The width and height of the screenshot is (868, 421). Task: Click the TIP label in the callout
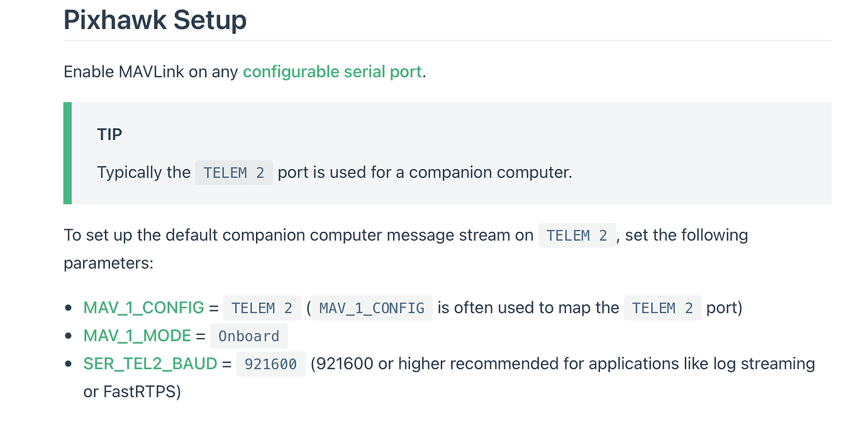point(109,134)
